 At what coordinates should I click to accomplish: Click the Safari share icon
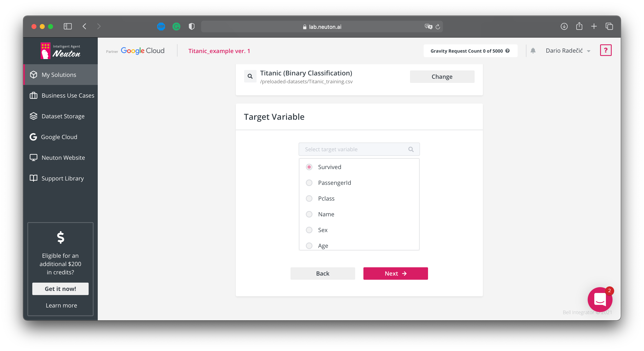579,26
